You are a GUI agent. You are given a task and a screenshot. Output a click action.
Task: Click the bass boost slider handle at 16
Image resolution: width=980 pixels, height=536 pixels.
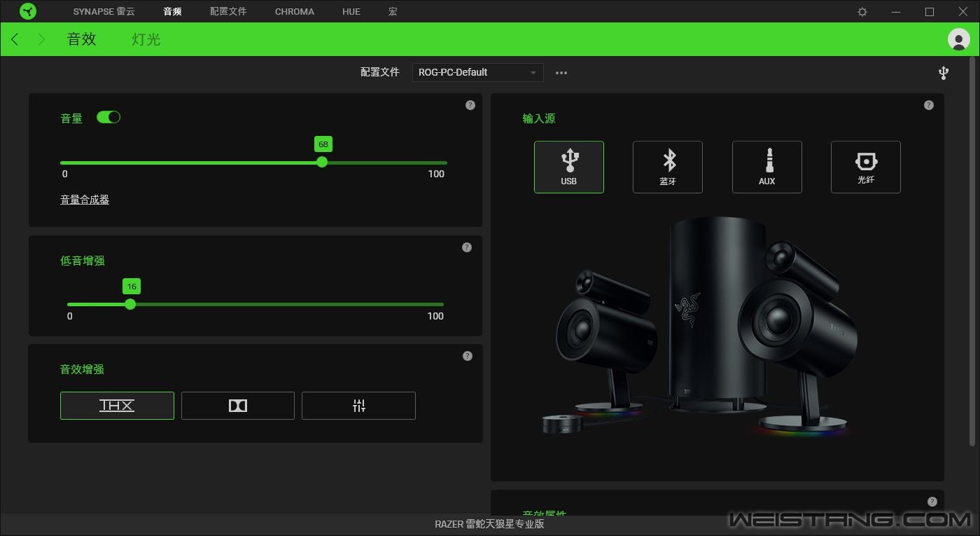130,304
